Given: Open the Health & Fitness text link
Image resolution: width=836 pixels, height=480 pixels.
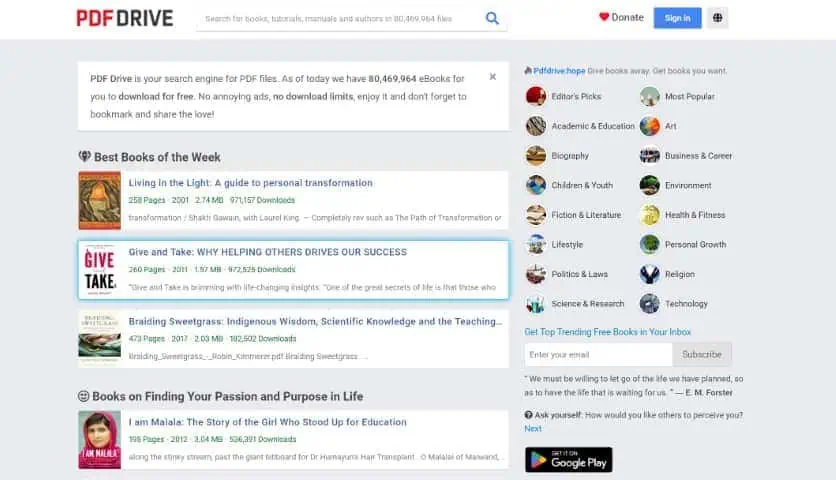Looking at the screenshot, I should click(695, 215).
